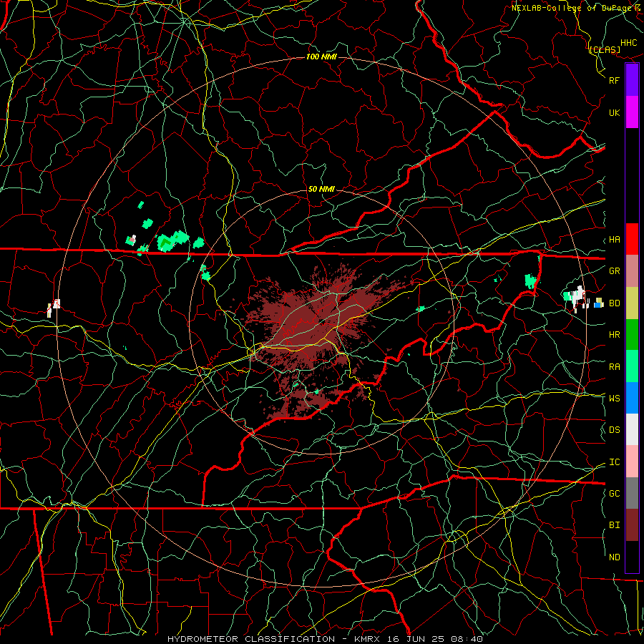Click the BI legend label
Image resolution: width=644 pixels, height=644 pixels.
tap(615, 525)
